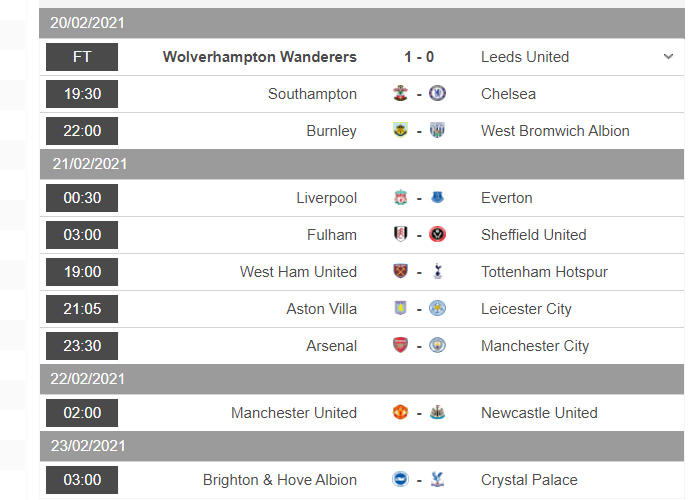Click the Manchester United crest icon
This screenshot has height=500, width=700.
pyautogui.click(x=401, y=413)
